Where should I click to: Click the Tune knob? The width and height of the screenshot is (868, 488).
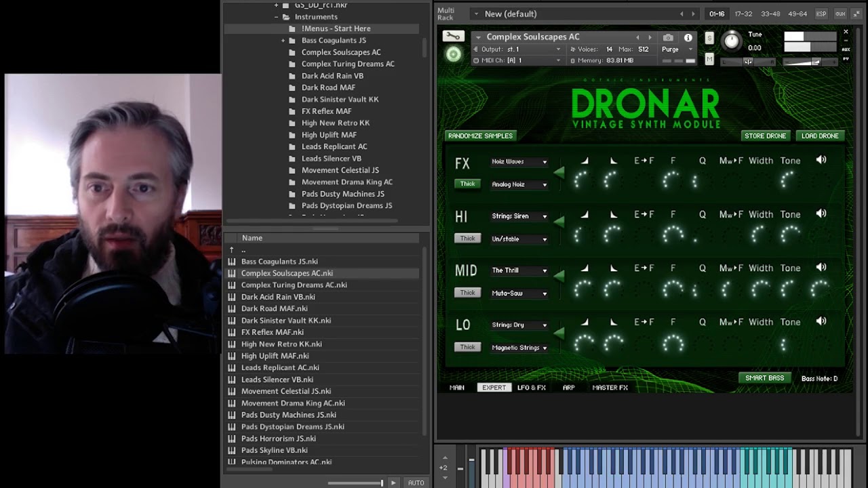pos(732,41)
